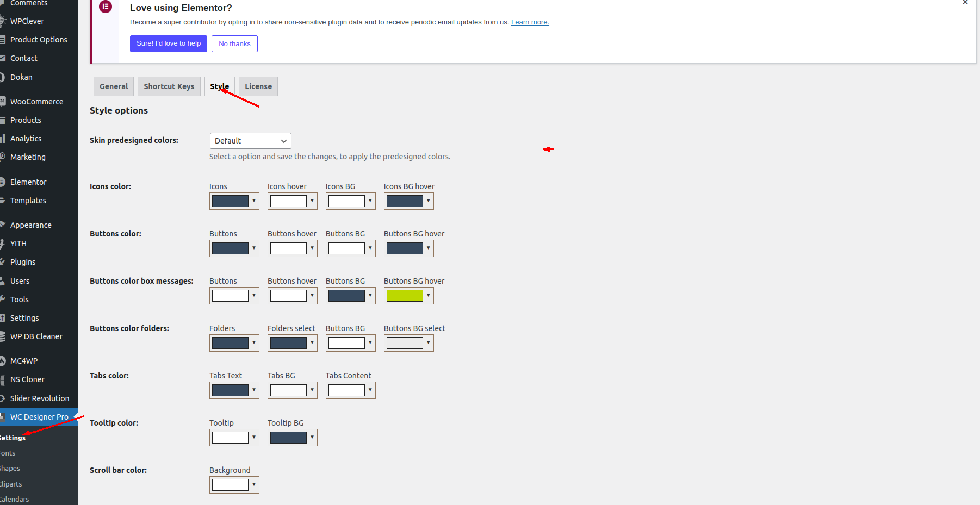This screenshot has height=505, width=980.
Task: Expand Buttons hover arrow in Buttons color row
Action: pos(312,248)
